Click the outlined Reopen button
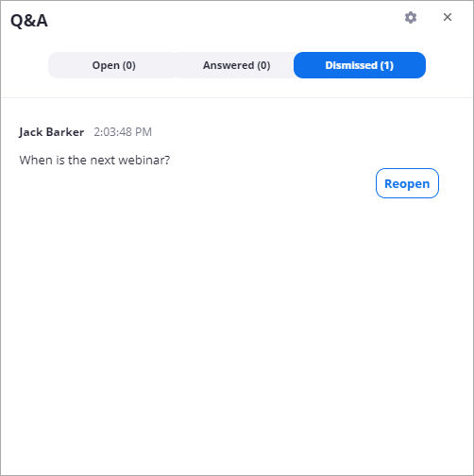 point(407,183)
